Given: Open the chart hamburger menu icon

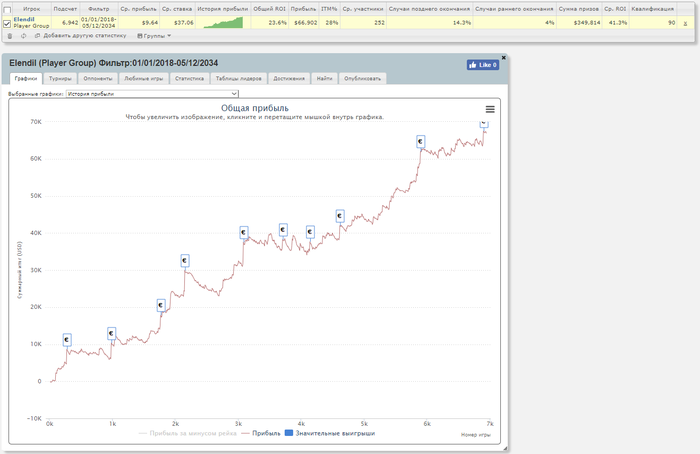Looking at the screenshot, I should (x=490, y=109).
